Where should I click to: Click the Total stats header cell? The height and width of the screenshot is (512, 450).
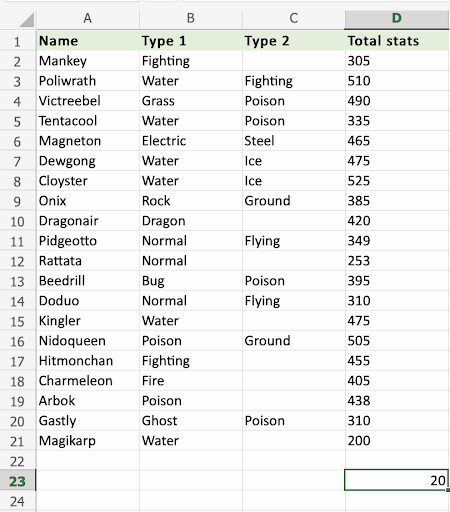397,41
